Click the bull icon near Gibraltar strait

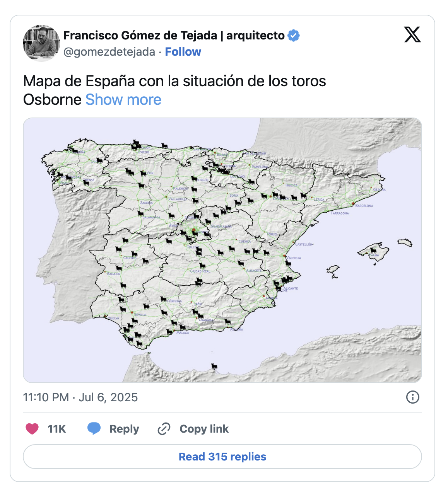[x=214, y=366]
